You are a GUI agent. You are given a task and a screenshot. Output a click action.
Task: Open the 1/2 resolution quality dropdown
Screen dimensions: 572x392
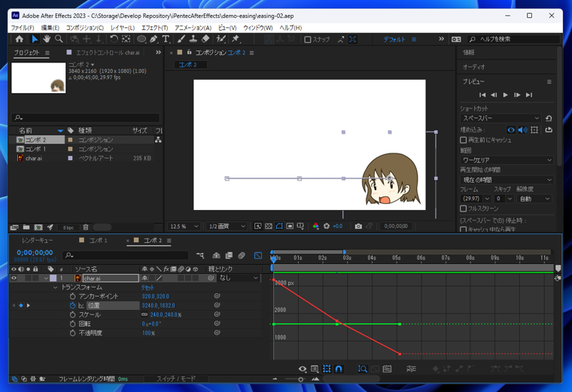click(227, 226)
